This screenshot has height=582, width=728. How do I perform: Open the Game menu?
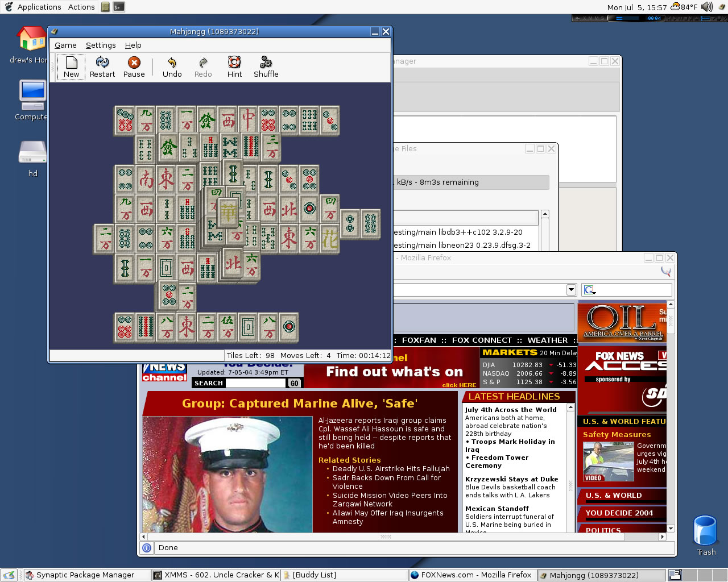[x=65, y=45]
